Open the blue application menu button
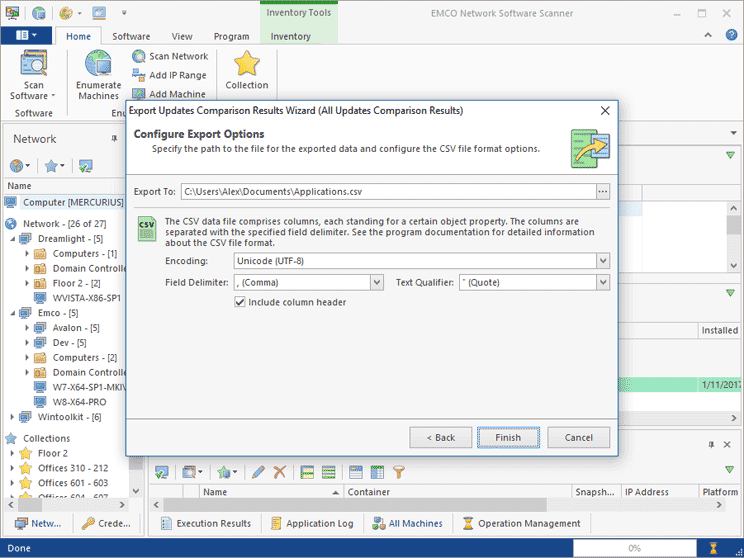This screenshot has height=558, width=744. [26, 36]
